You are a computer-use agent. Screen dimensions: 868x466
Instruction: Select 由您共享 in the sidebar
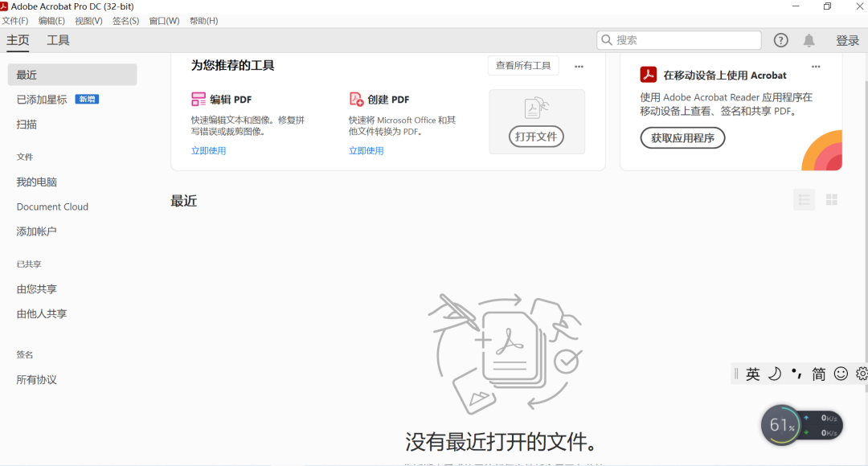click(36, 289)
